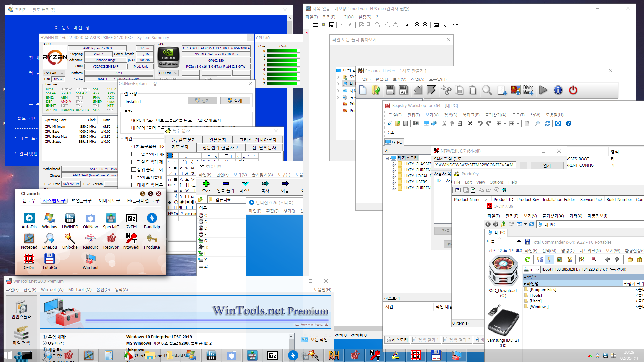
Task: Expand HKEY_CLASSES_ROOT in Registry Workshop tree
Action: click(x=393, y=164)
